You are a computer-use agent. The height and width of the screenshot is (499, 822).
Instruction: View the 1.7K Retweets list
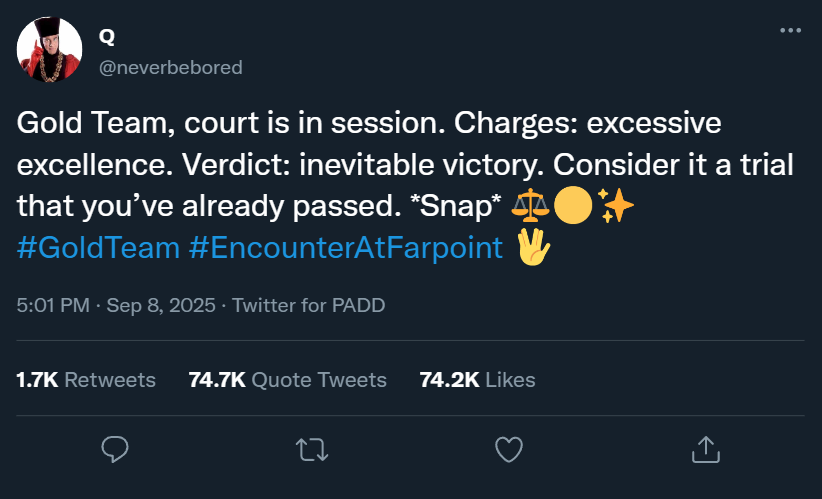pos(86,380)
